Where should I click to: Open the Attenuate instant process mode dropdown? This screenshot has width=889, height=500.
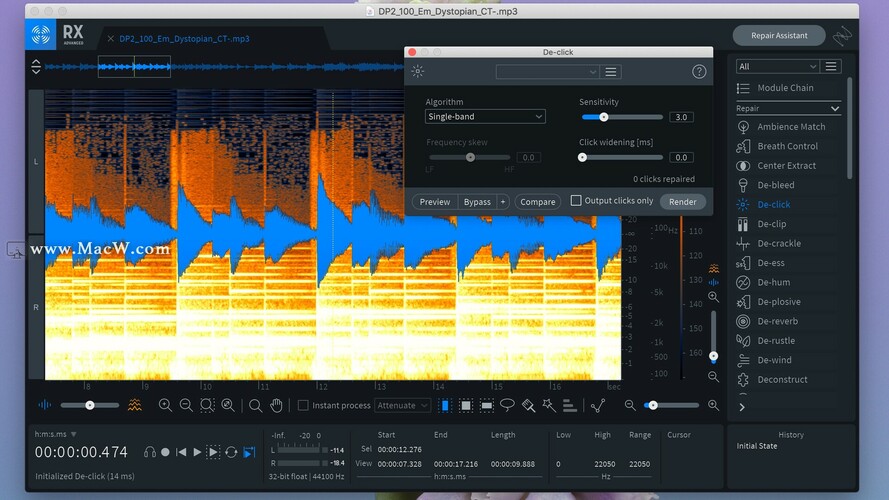(402, 405)
